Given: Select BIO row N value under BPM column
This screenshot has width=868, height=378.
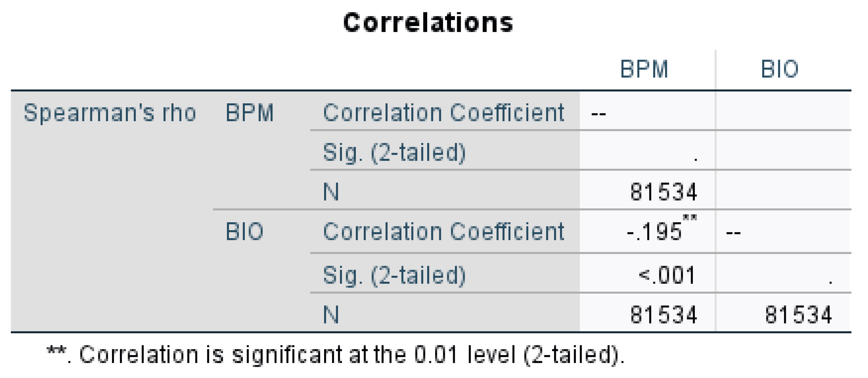Looking at the screenshot, I should [x=663, y=315].
